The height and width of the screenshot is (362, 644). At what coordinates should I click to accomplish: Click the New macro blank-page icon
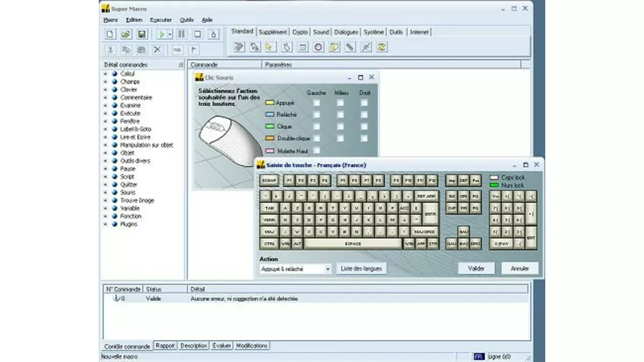110,34
